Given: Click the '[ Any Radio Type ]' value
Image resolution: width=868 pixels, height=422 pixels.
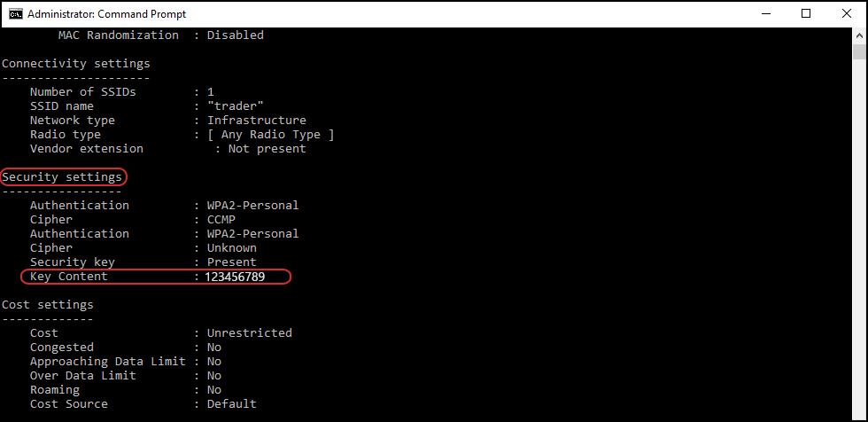Looking at the screenshot, I should pos(271,135).
